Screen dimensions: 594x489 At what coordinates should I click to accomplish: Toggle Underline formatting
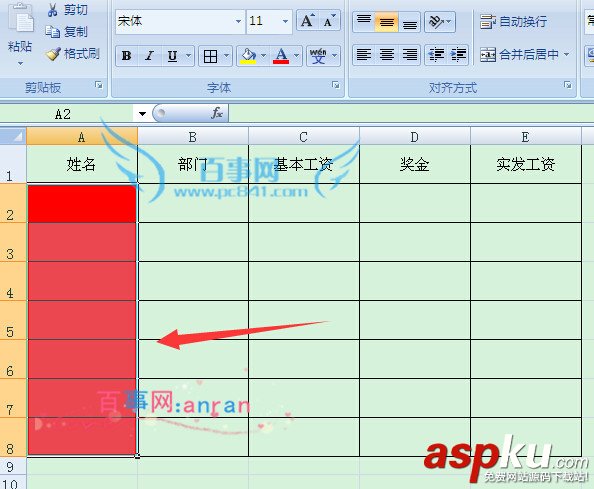click(x=172, y=56)
